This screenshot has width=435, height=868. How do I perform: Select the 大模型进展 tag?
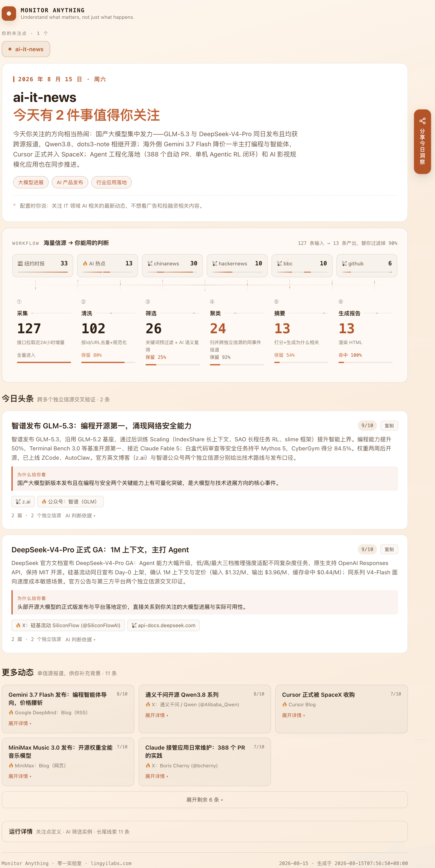[31, 182]
